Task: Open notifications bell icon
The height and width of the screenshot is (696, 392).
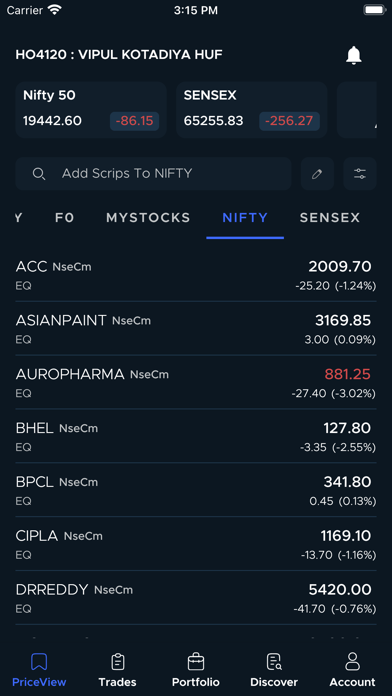Action: click(x=354, y=55)
